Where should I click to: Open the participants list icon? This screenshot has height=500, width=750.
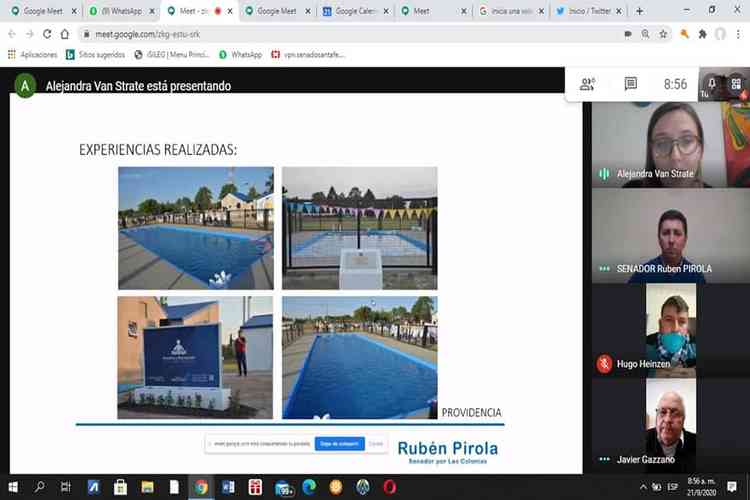click(587, 84)
